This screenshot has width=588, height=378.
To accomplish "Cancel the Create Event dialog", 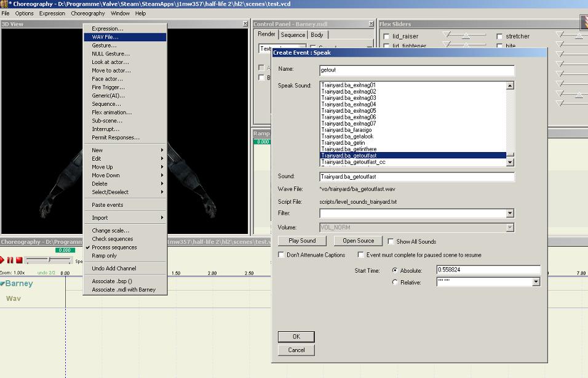I will [296, 350].
